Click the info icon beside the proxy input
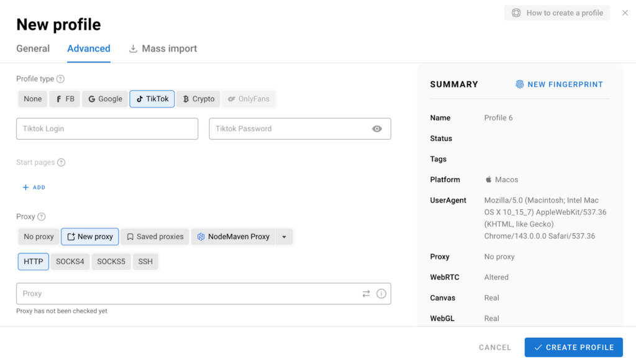Screen dimensions: 636x364 381,293
